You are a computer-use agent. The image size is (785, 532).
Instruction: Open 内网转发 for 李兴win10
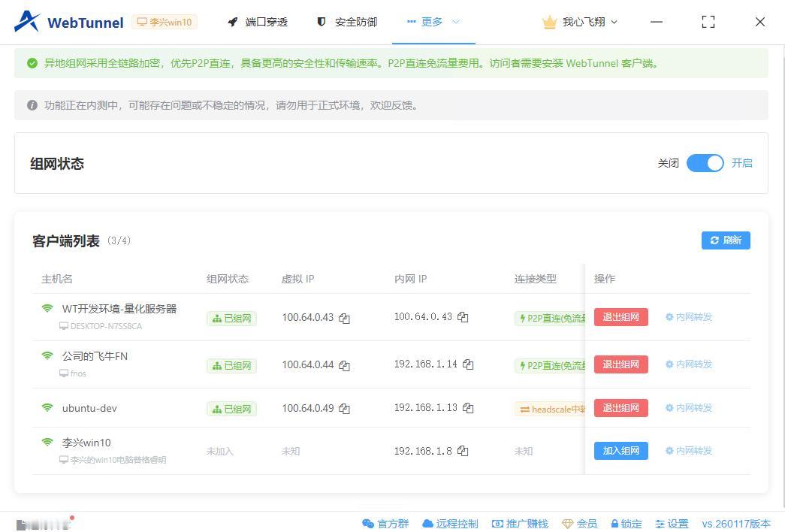click(688, 451)
